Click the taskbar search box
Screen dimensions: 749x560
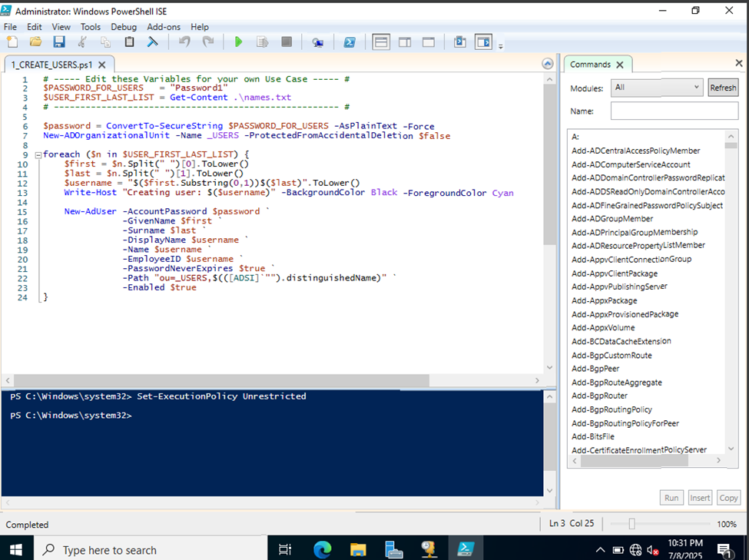pos(151,549)
